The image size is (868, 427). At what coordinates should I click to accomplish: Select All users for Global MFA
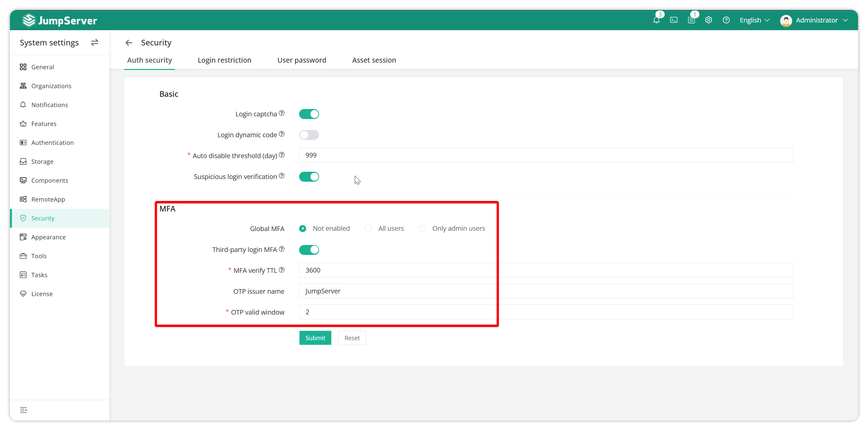[384, 228]
